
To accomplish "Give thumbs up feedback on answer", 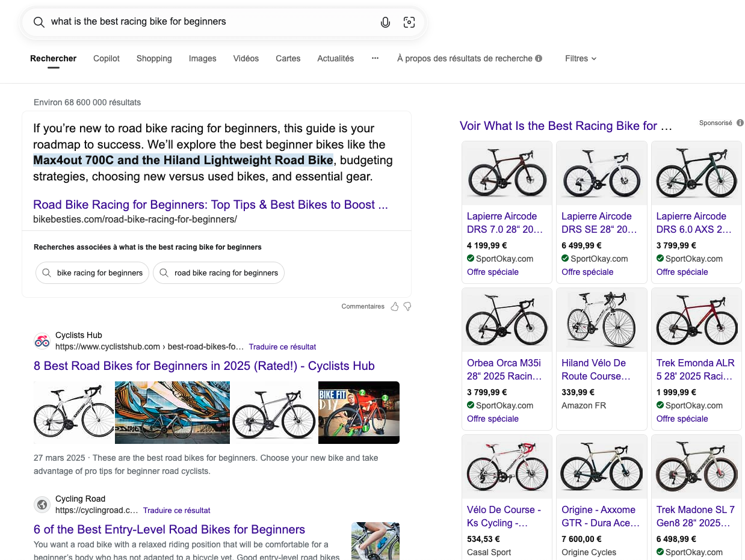I will click(x=395, y=307).
